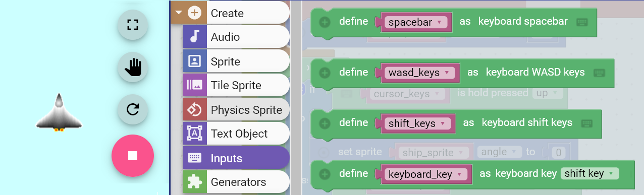Select the Inputs category
Screen dimensions: 644x195
(236, 158)
